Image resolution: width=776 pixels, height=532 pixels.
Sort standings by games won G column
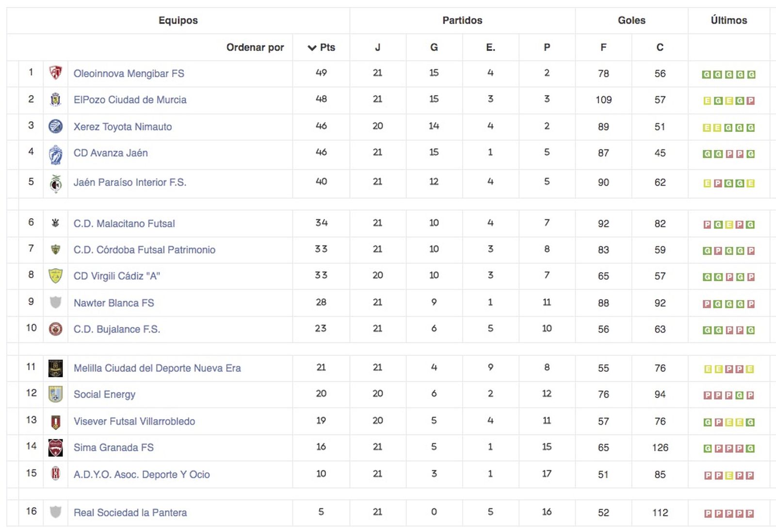coord(434,48)
